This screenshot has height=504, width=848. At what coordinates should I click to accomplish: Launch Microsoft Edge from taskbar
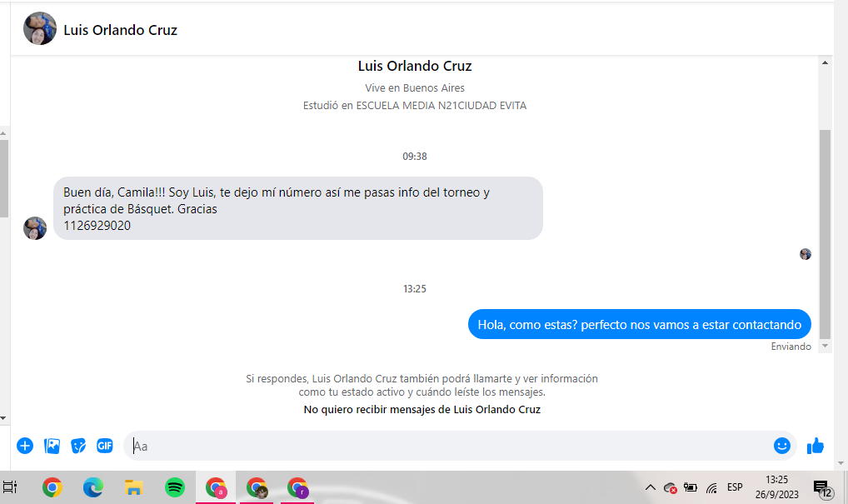coord(93,488)
